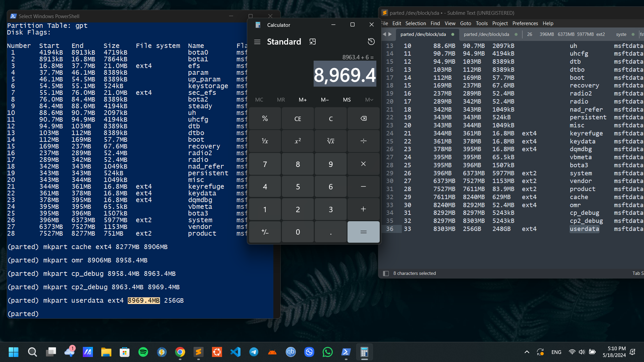Image resolution: width=644 pixels, height=362 pixels.
Task: Click the CE clear entry button
Action: pyautogui.click(x=298, y=119)
